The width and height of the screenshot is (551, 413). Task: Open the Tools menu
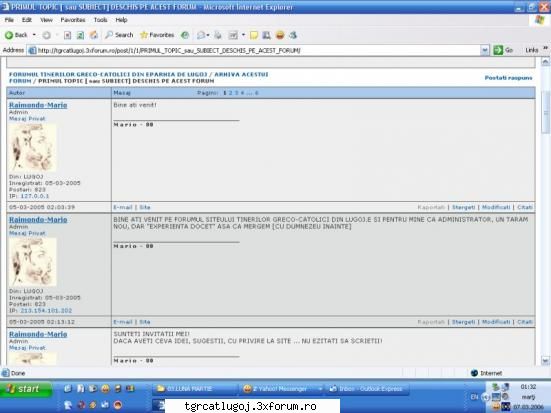pyautogui.click(x=101, y=20)
